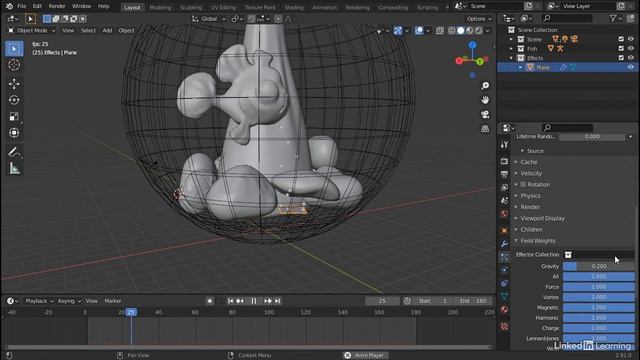This screenshot has height=360, width=640.
Task: Switch viewport to rendered shading
Action: (x=478, y=31)
